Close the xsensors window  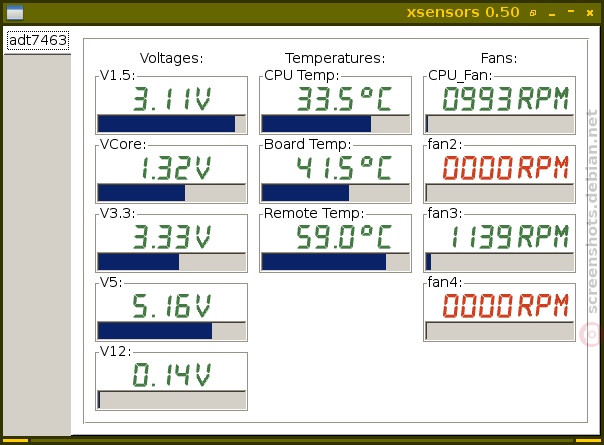(x=590, y=13)
